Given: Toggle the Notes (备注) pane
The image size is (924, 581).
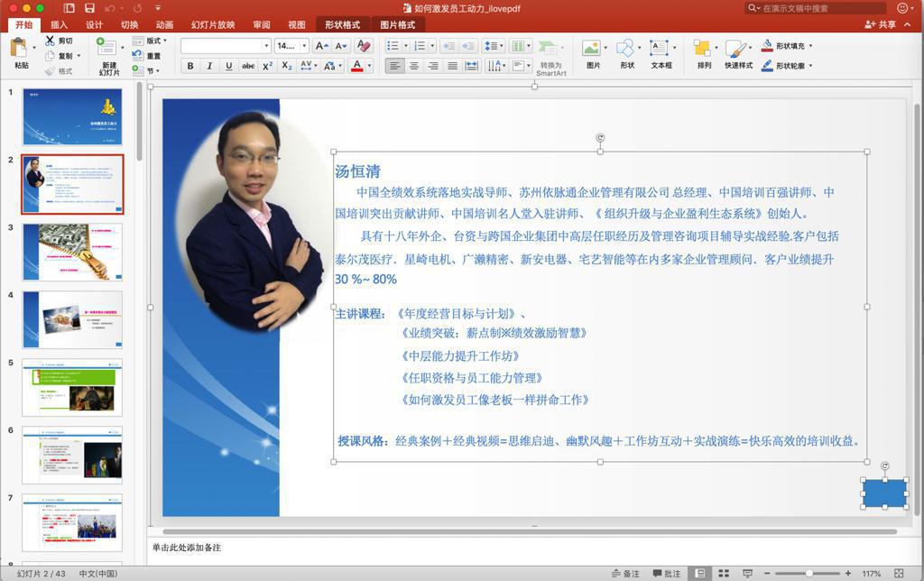Looking at the screenshot, I should click(x=625, y=574).
